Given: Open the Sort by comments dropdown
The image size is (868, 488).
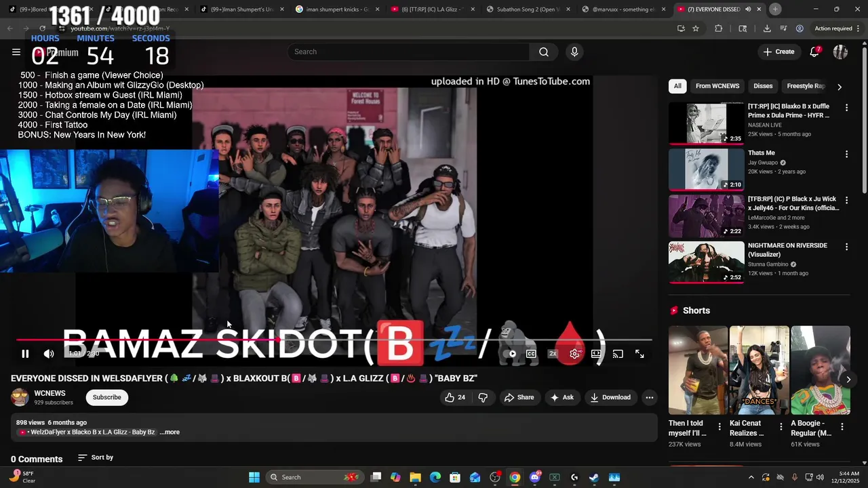Looking at the screenshot, I should point(96,457).
